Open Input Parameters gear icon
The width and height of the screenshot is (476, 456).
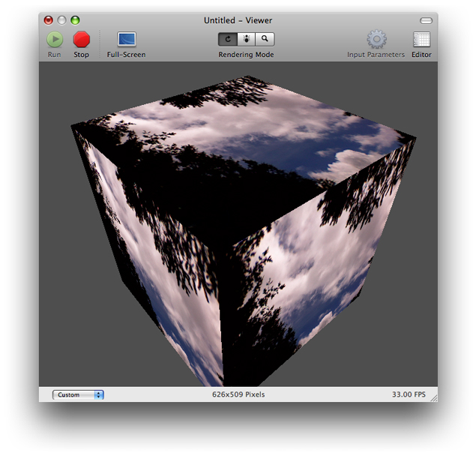pos(376,40)
